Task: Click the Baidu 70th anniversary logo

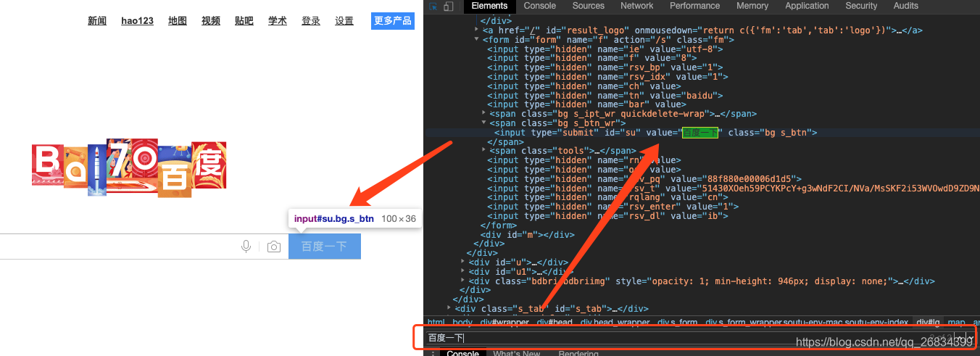Action: click(129, 170)
